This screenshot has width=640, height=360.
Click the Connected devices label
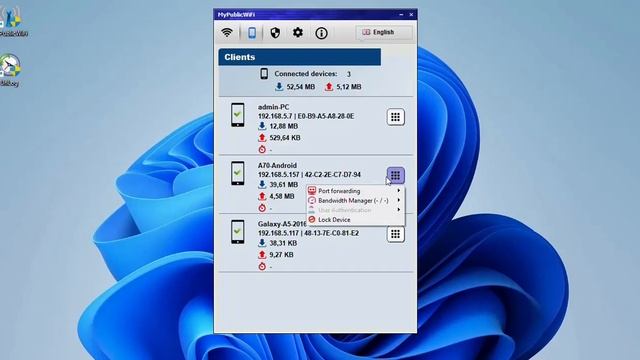(x=306, y=74)
